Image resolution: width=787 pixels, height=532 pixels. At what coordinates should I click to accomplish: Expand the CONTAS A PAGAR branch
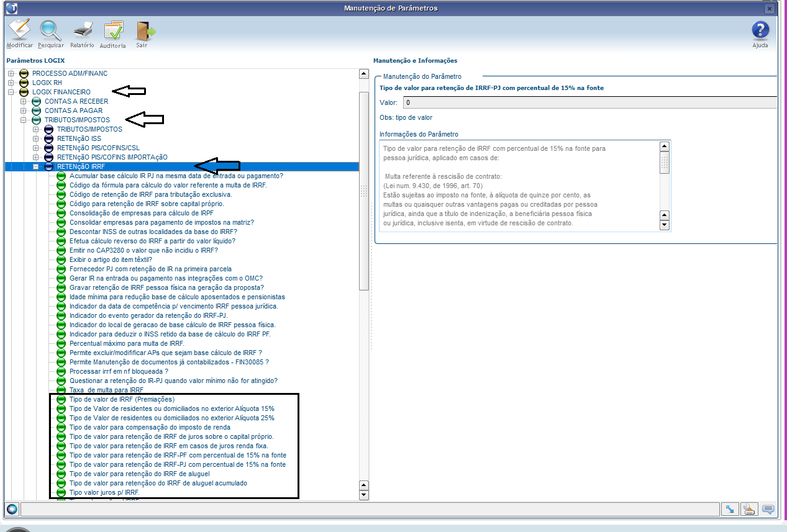23,110
